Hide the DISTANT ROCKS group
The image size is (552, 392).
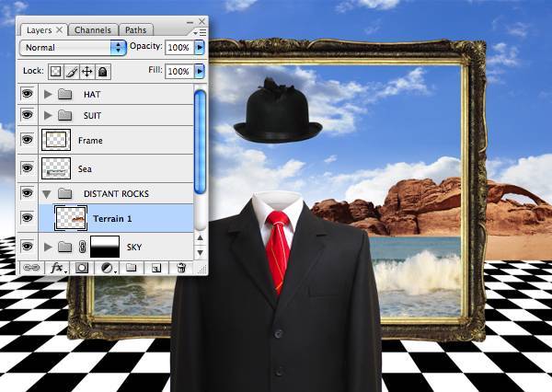pos(28,193)
